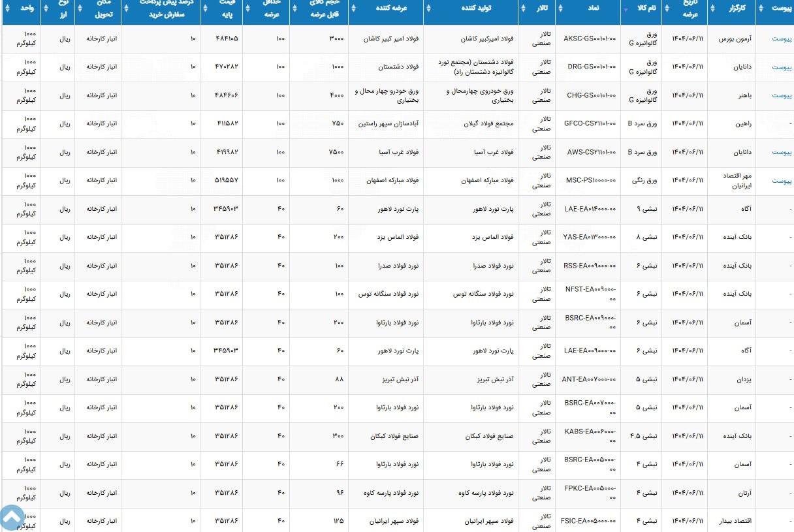Select the ANT-EA symbol cell
Image resolution: width=794 pixels, height=532 pixels.
point(589,379)
